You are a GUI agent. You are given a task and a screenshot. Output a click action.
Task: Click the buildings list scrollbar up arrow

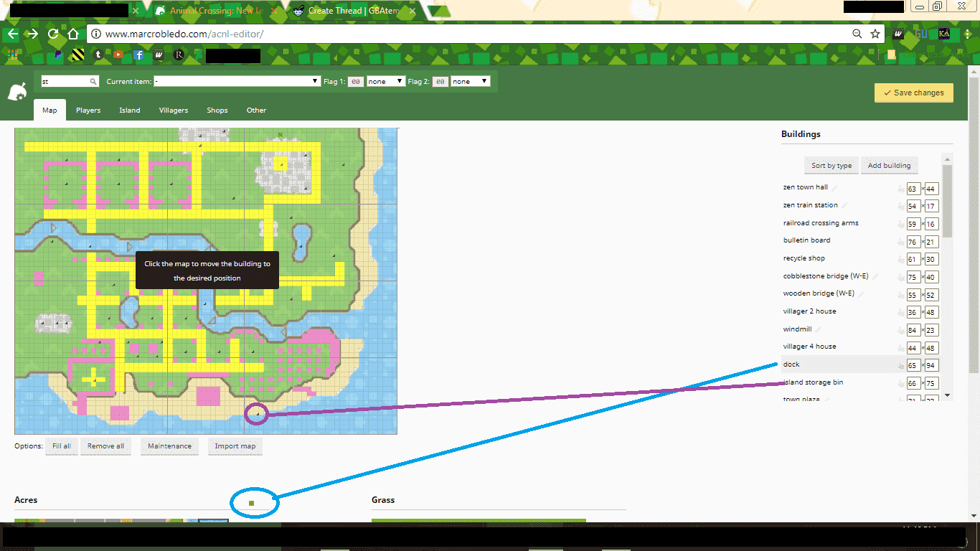tap(948, 159)
